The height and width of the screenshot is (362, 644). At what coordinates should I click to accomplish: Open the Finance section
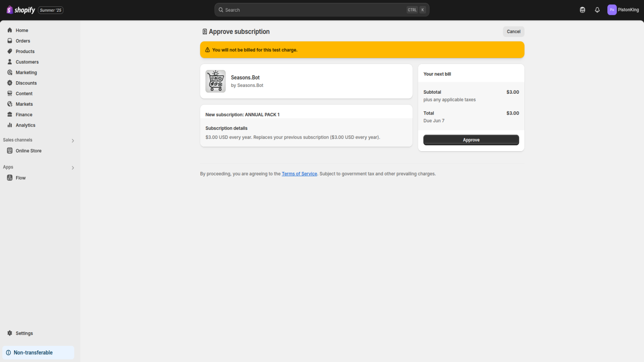pyautogui.click(x=24, y=114)
